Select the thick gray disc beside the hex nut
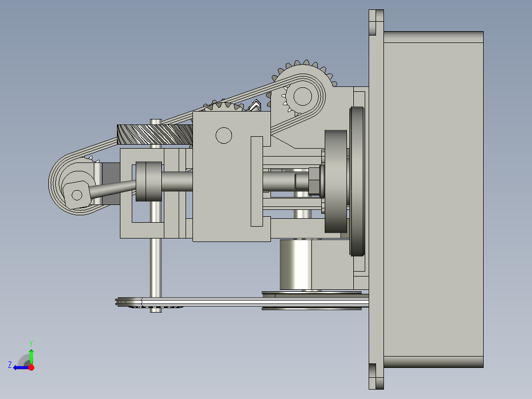 pyautogui.click(x=336, y=181)
